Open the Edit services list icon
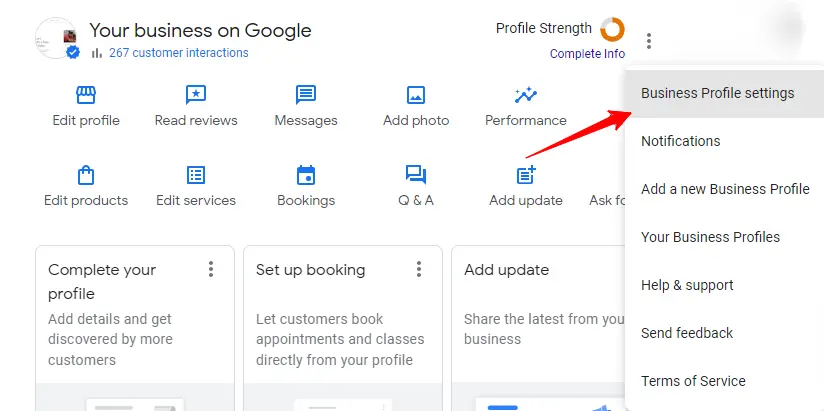Screen dimensions: 824x411 (196, 175)
